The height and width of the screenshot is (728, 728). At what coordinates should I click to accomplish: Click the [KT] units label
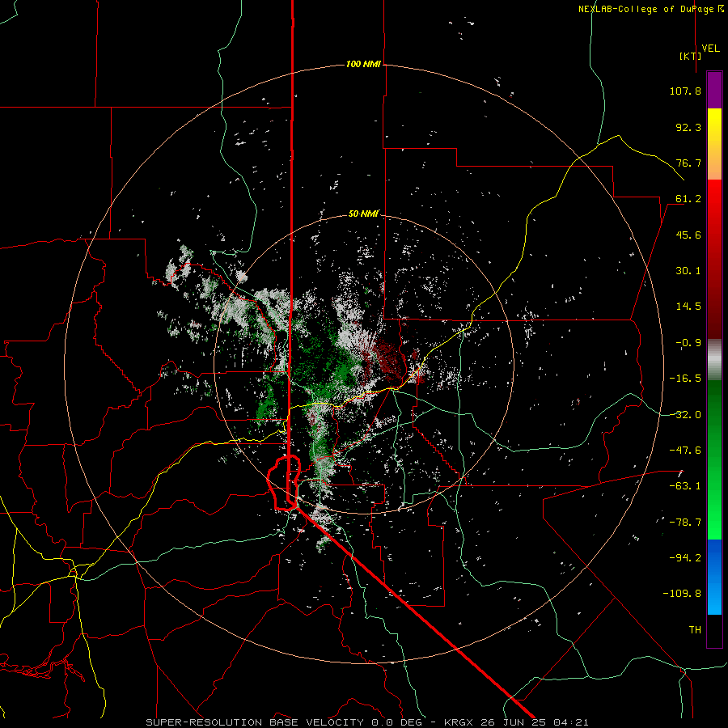691,56
